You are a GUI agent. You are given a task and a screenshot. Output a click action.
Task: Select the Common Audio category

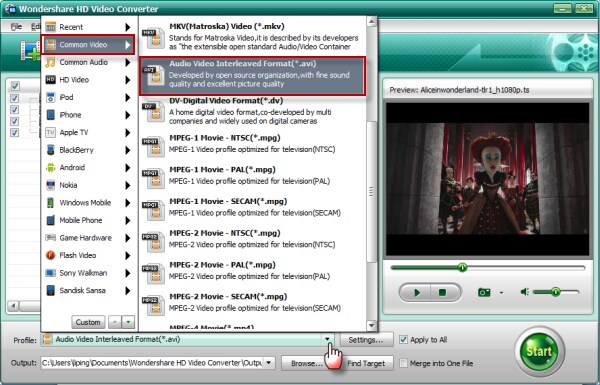tap(89, 62)
